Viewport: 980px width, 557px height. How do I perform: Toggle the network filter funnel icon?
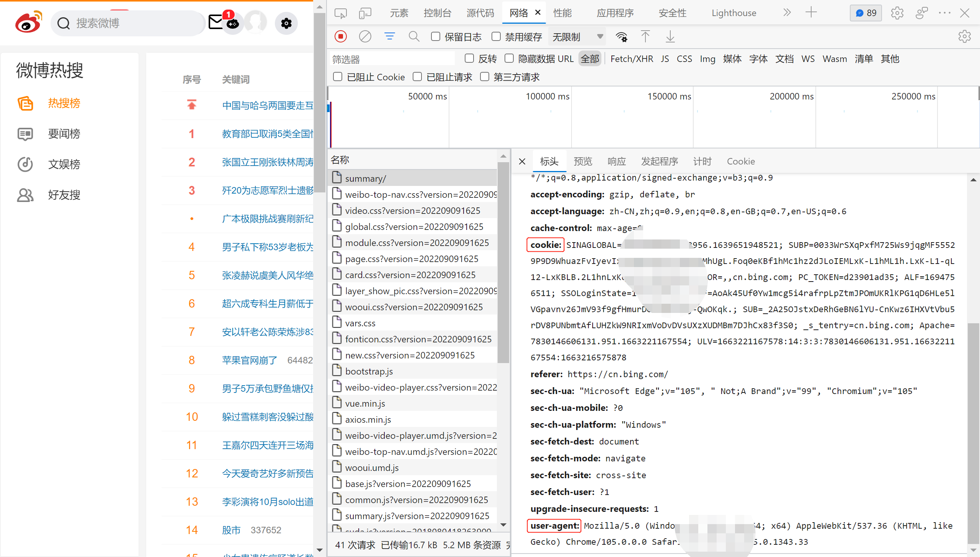click(x=389, y=37)
